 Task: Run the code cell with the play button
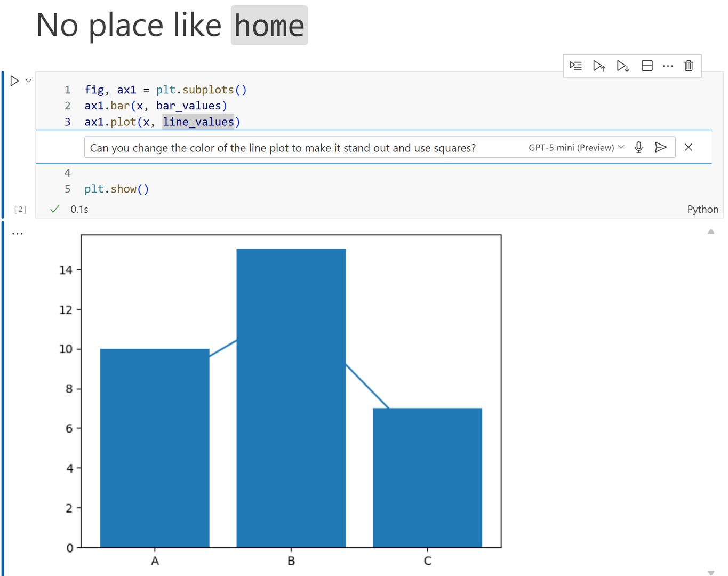point(14,80)
